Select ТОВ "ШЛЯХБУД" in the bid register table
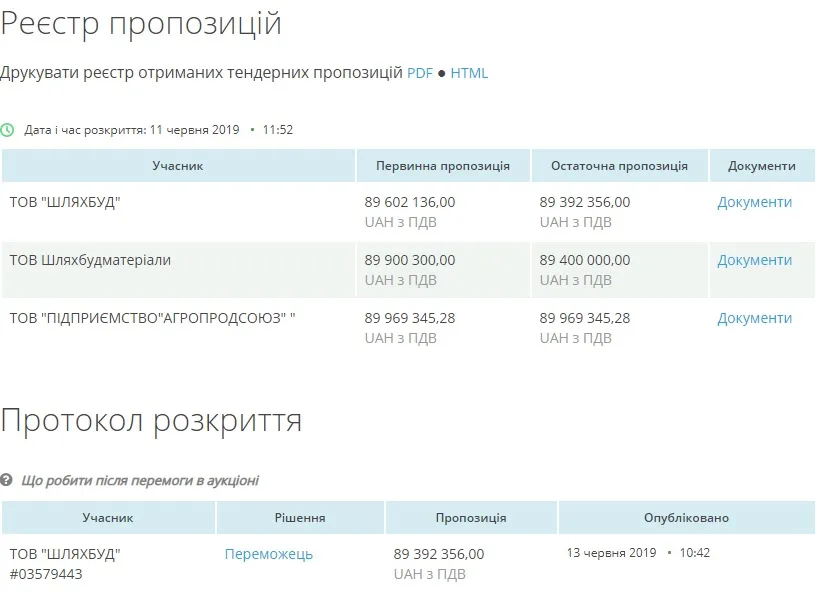This screenshot has height=592, width=816. tap(65, 202)
